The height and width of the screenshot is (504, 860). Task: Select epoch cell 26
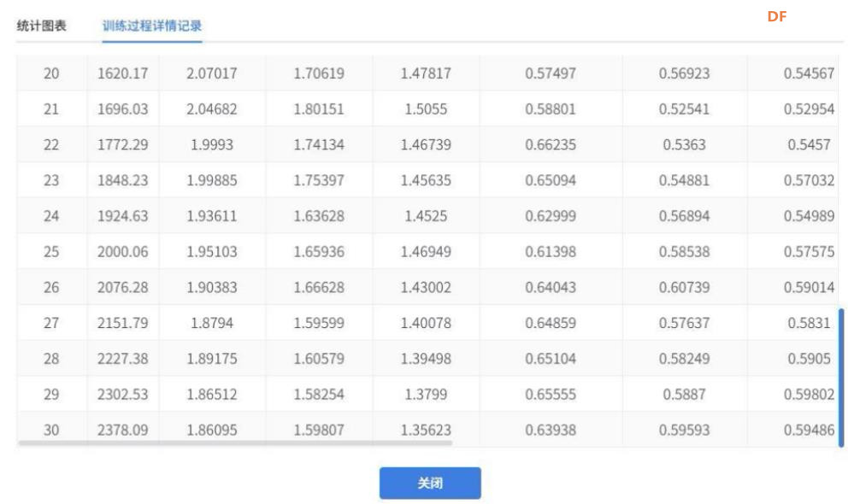coord(51,287)
